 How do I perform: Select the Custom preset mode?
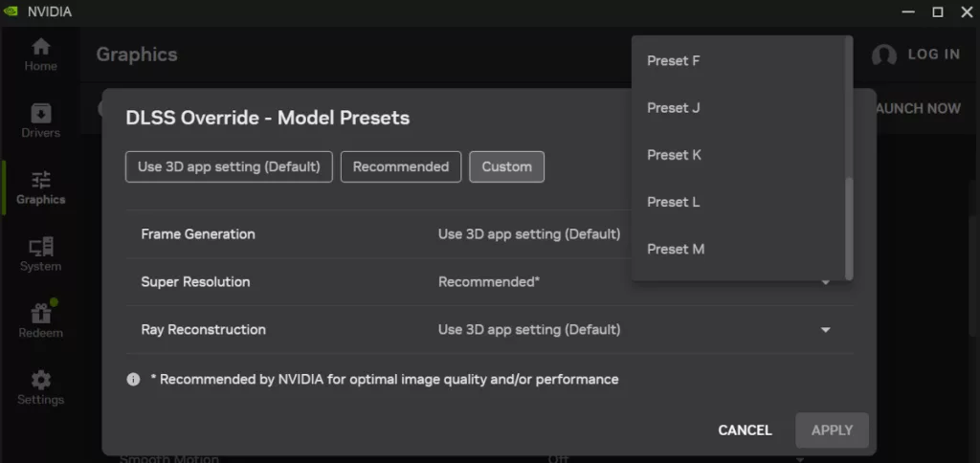pos(507,166)
